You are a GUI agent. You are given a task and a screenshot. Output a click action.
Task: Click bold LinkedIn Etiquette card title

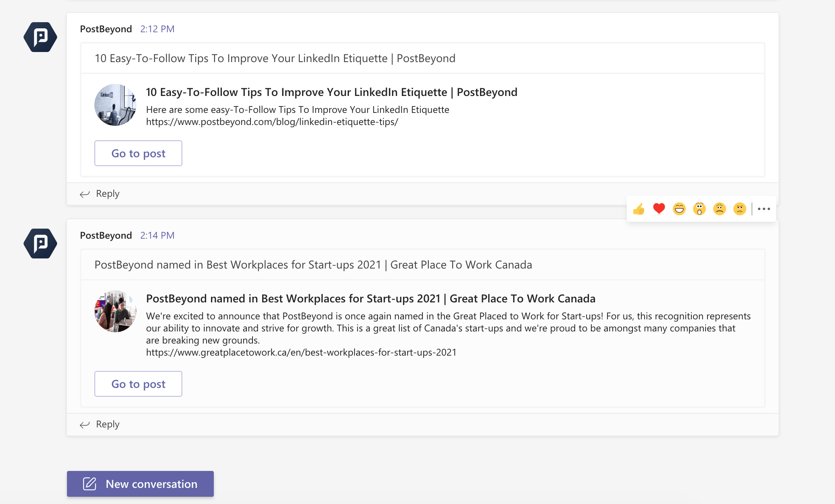[x=332, y=92]
